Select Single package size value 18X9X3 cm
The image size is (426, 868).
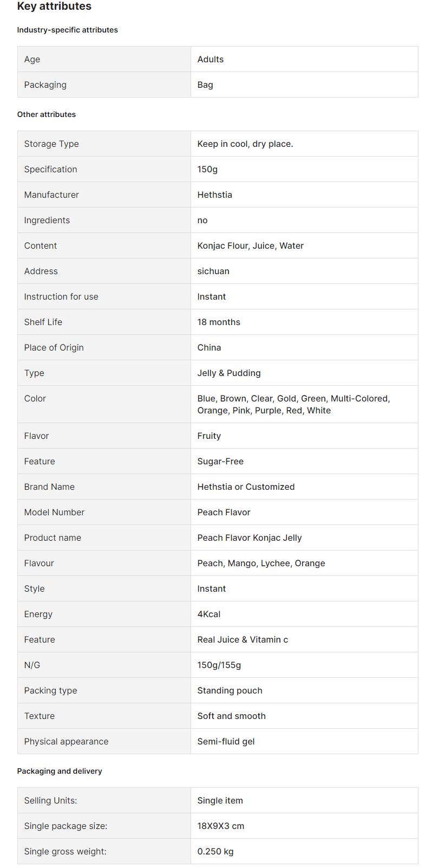pos(221,826)
